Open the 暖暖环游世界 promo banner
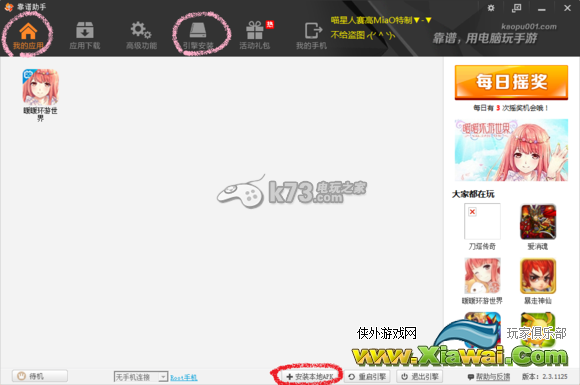 (511, 150)
